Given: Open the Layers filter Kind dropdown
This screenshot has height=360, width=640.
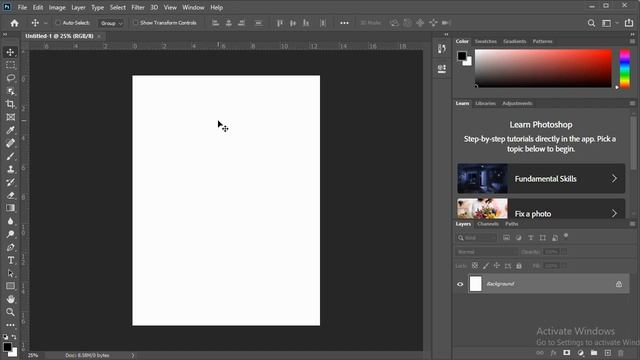Looking at the screenshot, I should 476,238.
